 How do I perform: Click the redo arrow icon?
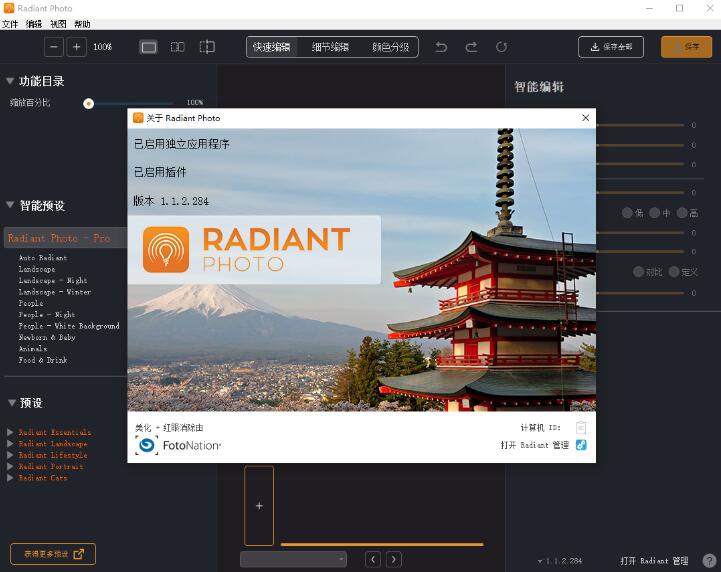pyautogui.click(x=471, y=47)
